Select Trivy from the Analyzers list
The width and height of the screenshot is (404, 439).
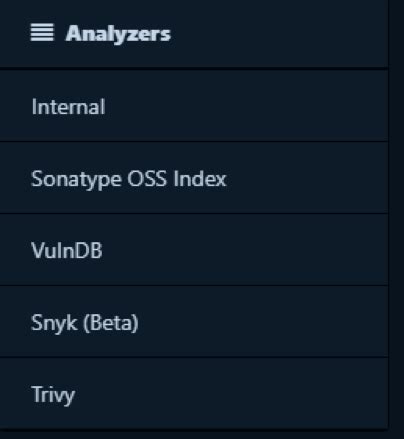tap(194, 394)
